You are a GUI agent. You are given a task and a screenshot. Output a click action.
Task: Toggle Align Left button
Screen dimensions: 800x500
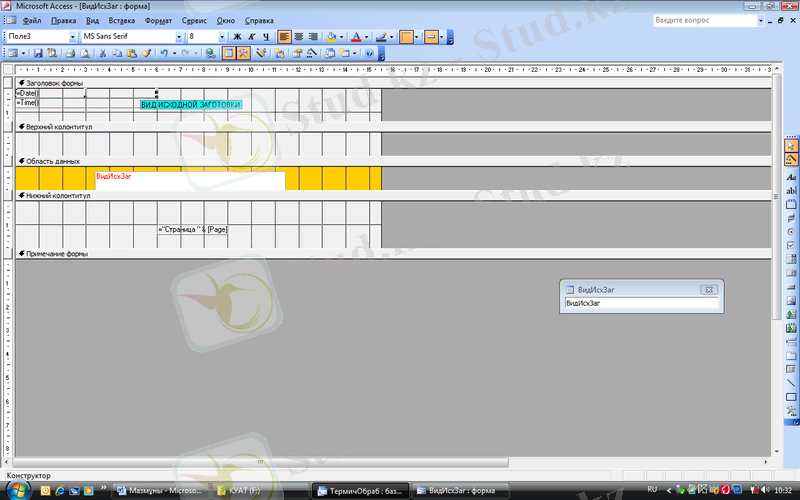click(284, 37)
